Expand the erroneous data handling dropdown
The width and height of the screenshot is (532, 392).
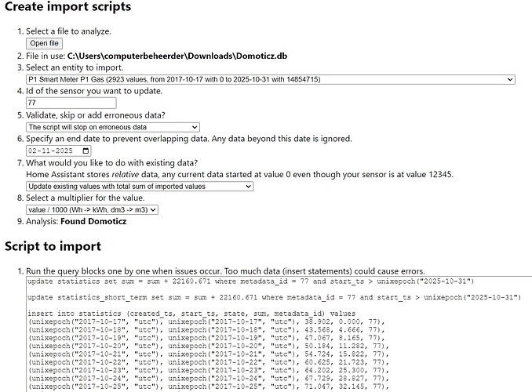click(112, 126)
